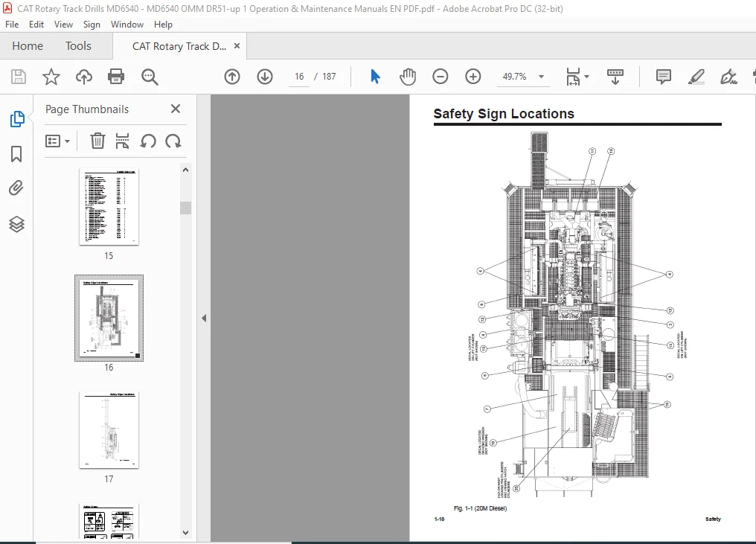Click the Fig. 1-1 (20M Diesel) caption
The height and width of the screenshot is (544, 756).
click(x=480, y=508)
